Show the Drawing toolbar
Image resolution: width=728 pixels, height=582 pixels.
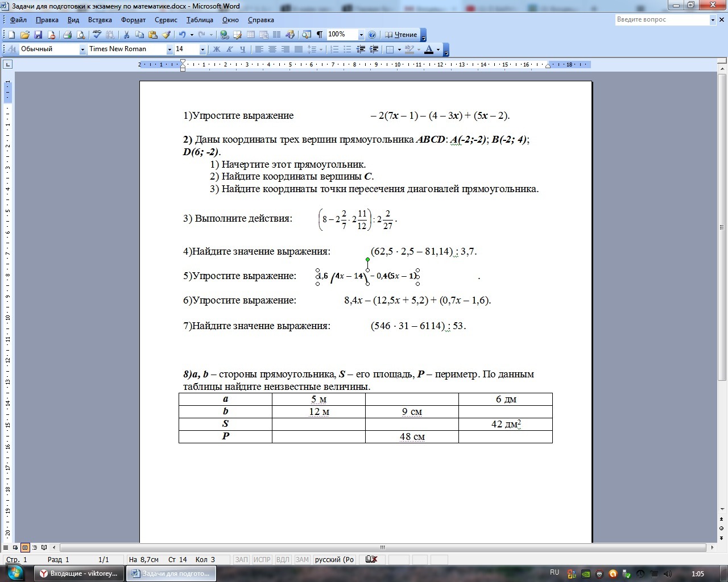pos(290,35)
